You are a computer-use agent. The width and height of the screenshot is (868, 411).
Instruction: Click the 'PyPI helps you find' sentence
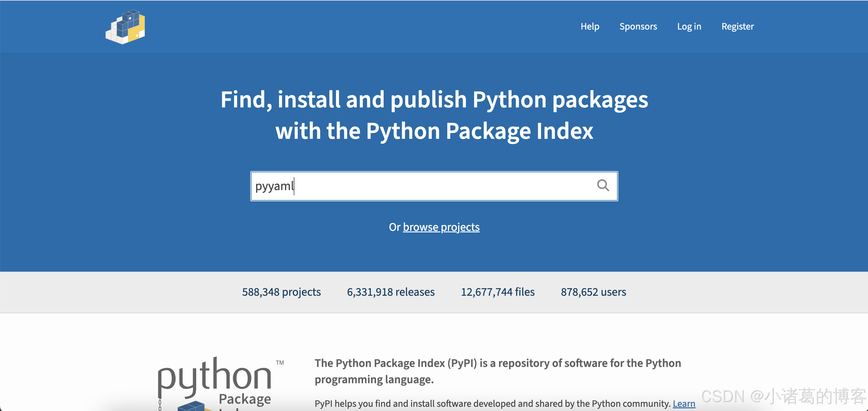[492, 403]
